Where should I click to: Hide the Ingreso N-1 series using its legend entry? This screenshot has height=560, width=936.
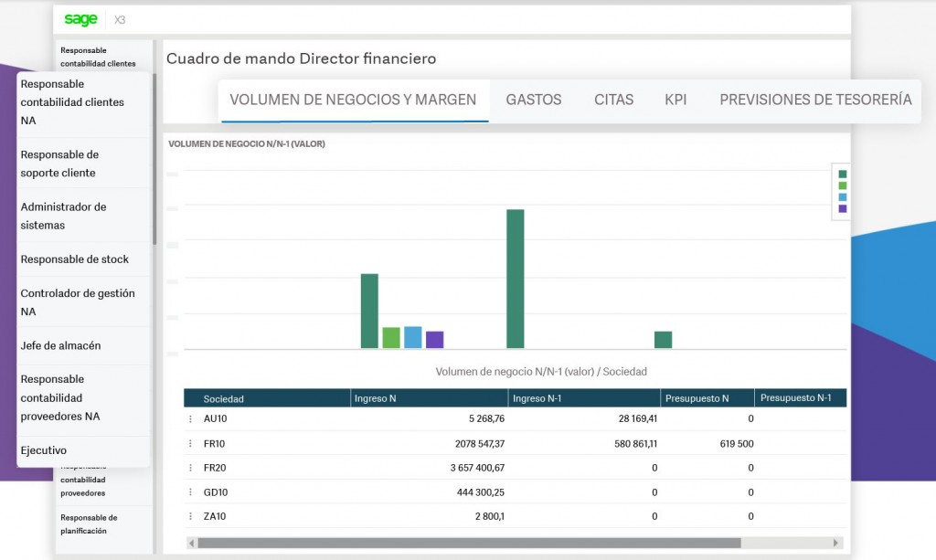(842, 184)
